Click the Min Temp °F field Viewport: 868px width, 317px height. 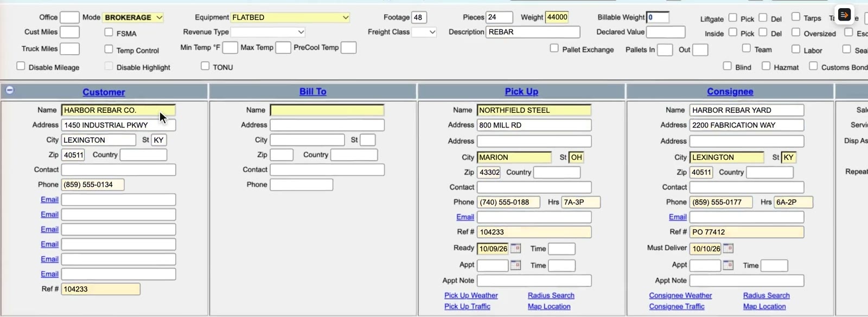pyautogui.click(x=230, y=48)
